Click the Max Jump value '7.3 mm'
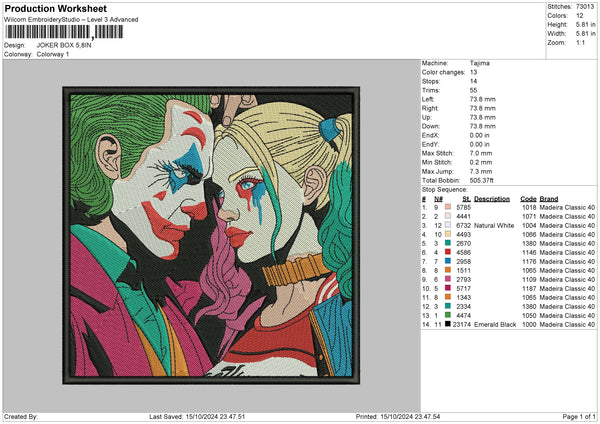Image resolution: width=600 pixels, height=424 pixels. tap(481, 171)
